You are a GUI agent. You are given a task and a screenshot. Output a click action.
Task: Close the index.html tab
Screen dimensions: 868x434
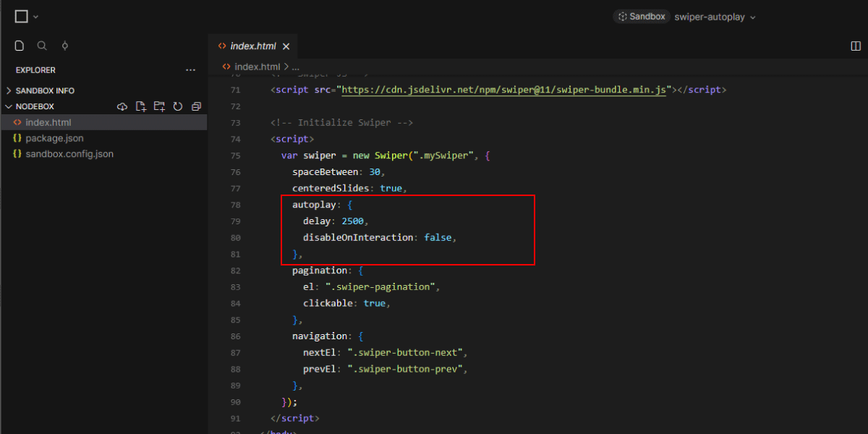286,46
